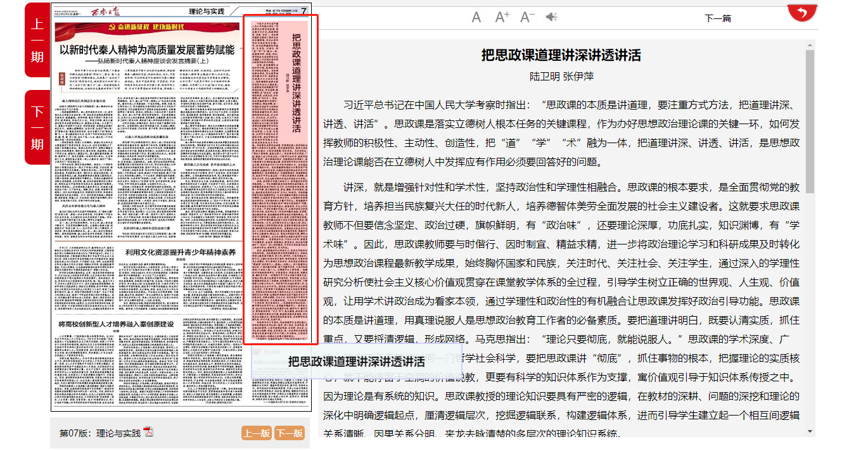Decrease font size with A- icon
The height and width of the screenshot is (451, 868).
[x=527, y=17]
